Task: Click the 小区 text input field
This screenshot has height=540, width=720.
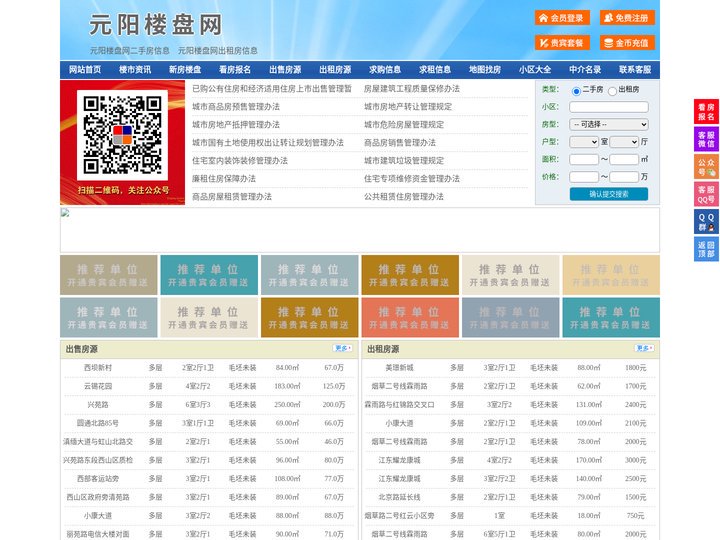Action: [x=609, y=107]
